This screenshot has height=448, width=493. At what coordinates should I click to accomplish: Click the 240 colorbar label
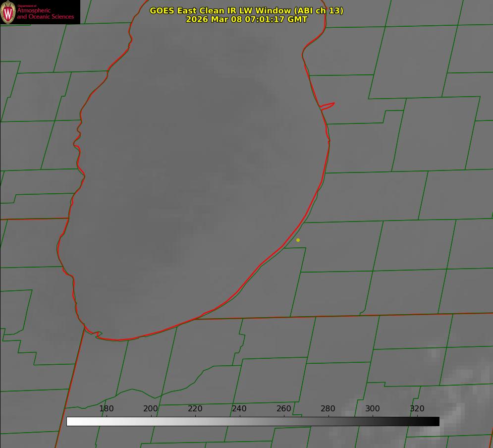click(239, 408)
